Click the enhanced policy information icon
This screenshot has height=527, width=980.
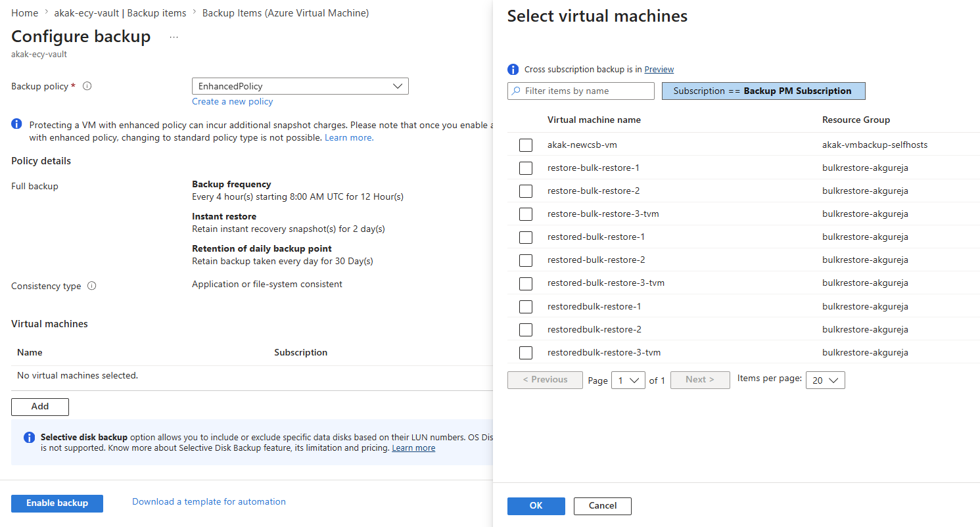coord(16,124)
